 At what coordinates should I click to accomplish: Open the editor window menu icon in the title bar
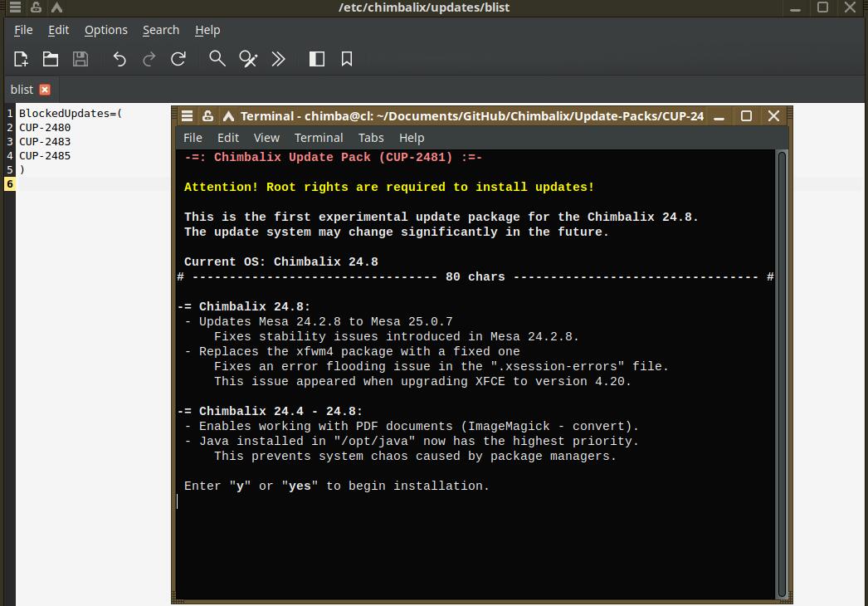tap(16, 7)
